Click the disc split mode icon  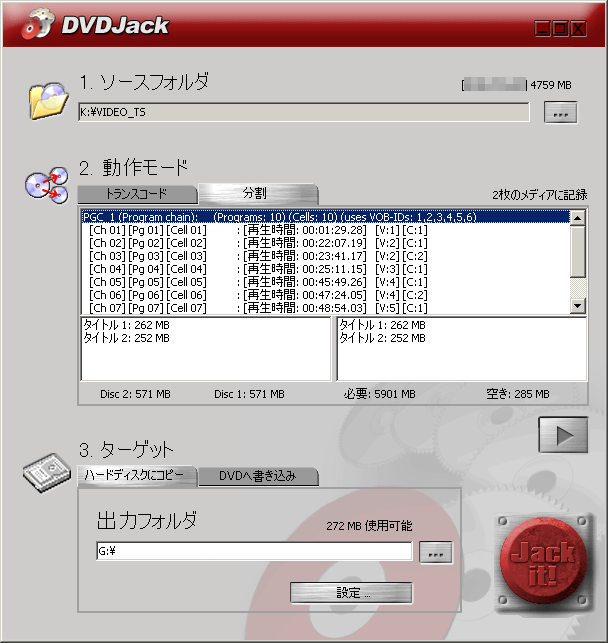tap(47, 185)
